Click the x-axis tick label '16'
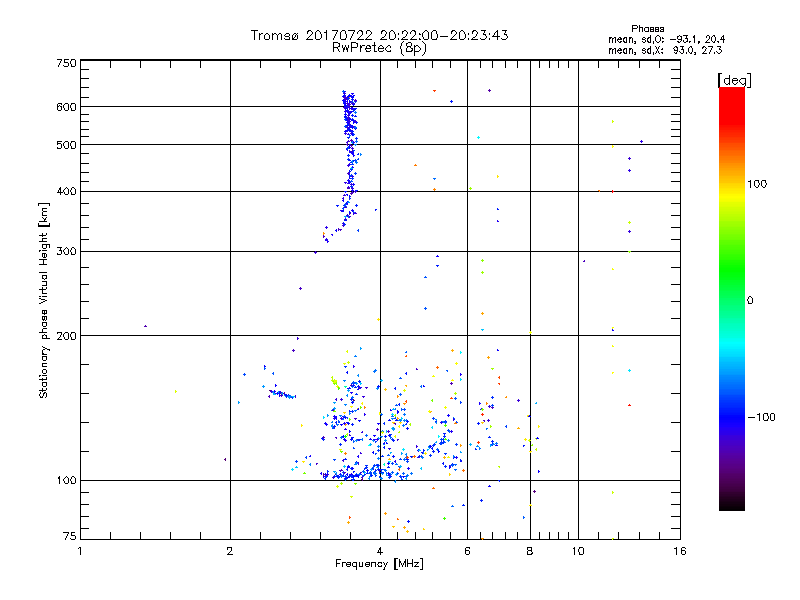The height and width of the screenshot is (600, 800). click(x=680, y=551)
